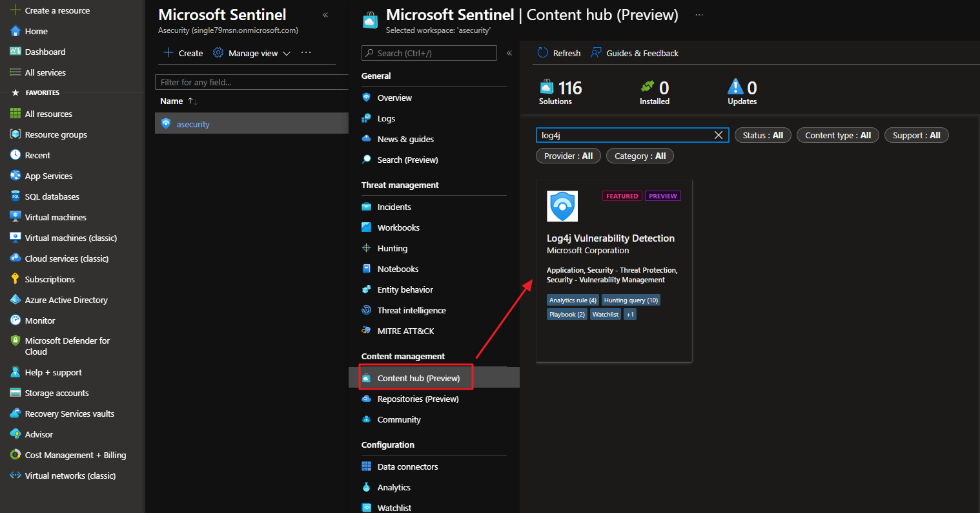980x513 pixels.
Task: Open Microsoft Defender for Cloud
Action: click(67, 346)
